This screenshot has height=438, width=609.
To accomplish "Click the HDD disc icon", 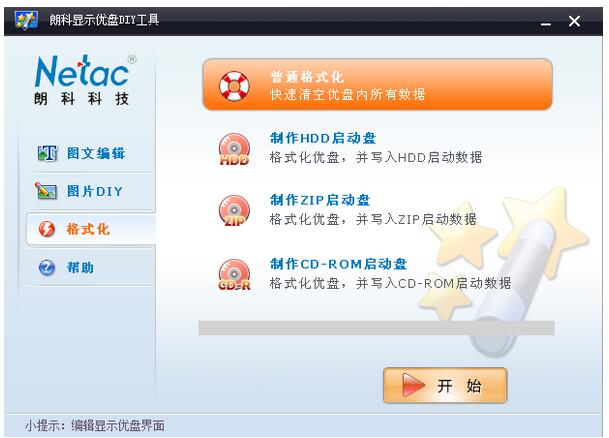I will pos(234,149).
